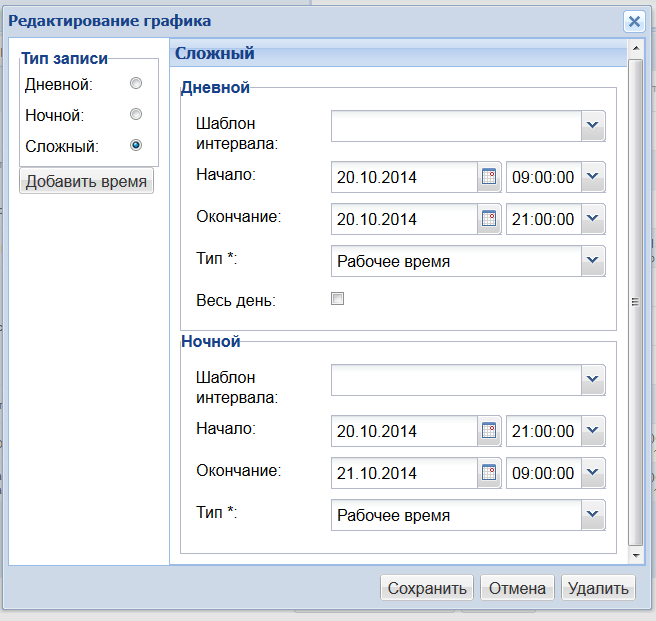The image size is (656, 621).
Task: Click Дневной Шаблон интервала input box
Action: (x=456, y=126)
